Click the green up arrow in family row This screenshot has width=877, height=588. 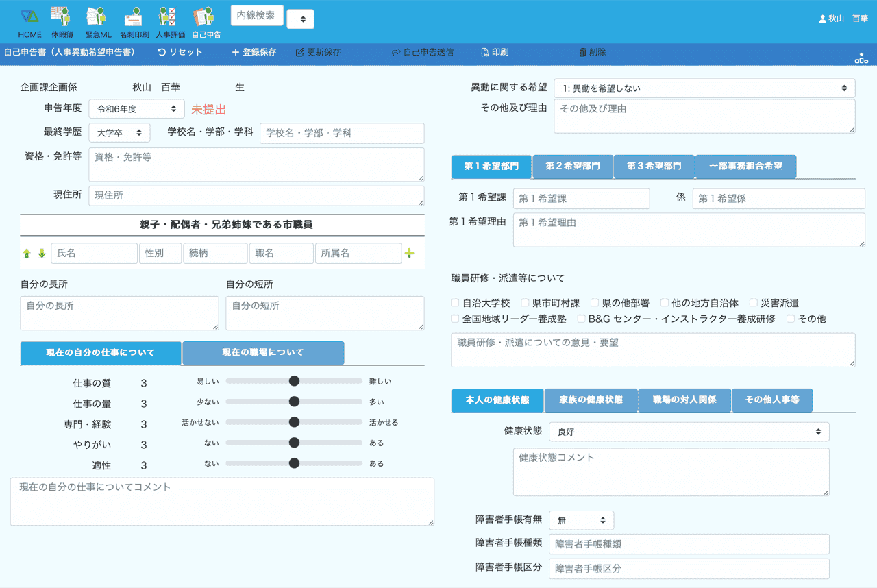coord(27,254)
